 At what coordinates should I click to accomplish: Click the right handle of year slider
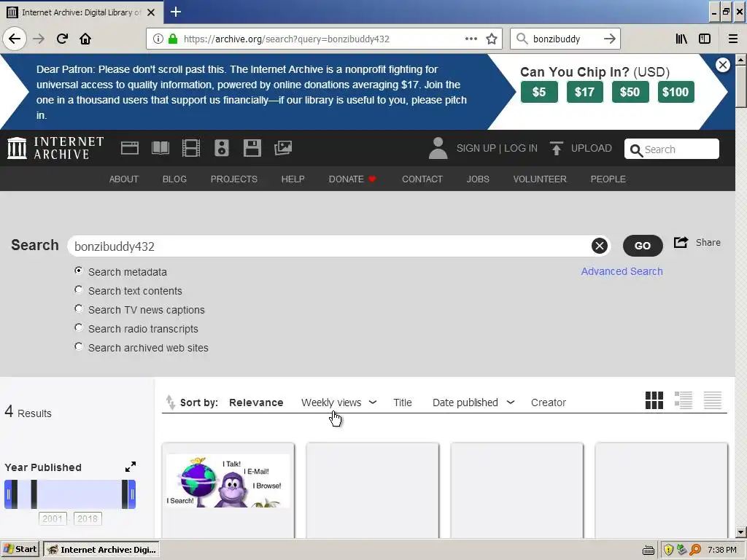[x=133, y=494]
